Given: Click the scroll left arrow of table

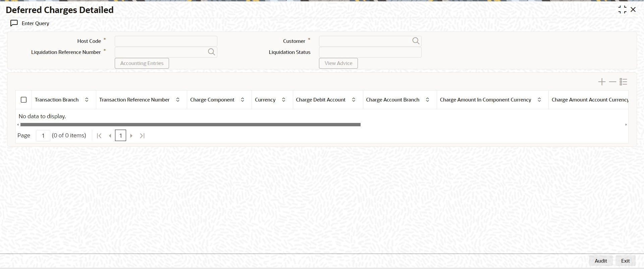Looking at the screenshot, I should [x=18, y=125].
